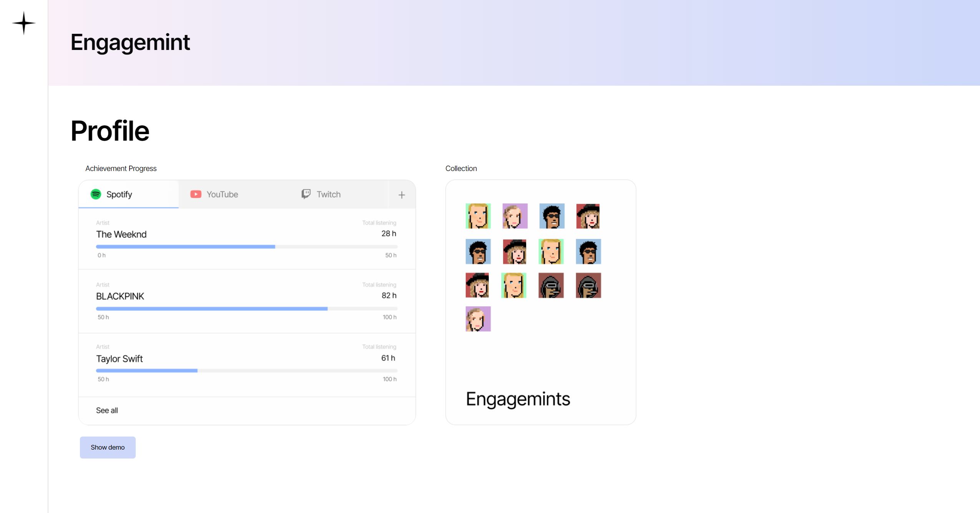Click the Collection label
Viewport: 980px width, 513px height.
(461, 168)
